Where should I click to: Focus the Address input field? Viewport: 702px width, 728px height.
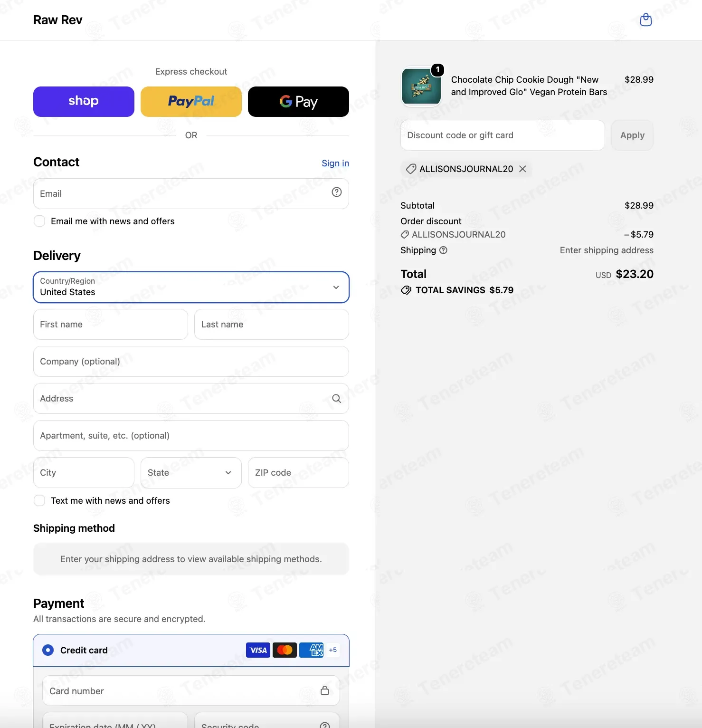point(191,399)
